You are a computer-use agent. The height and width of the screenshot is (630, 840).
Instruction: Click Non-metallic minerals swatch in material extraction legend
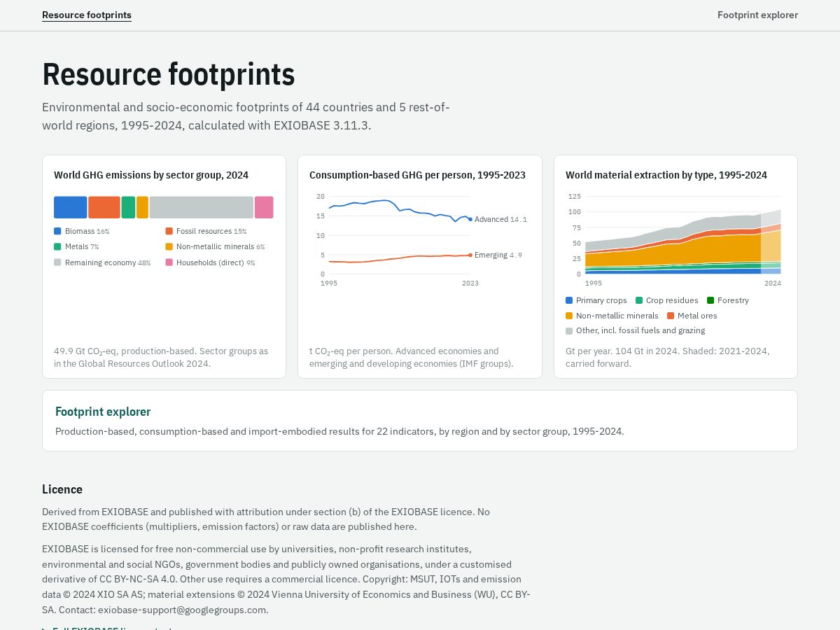pyautogui.click(x=569, y=316)
